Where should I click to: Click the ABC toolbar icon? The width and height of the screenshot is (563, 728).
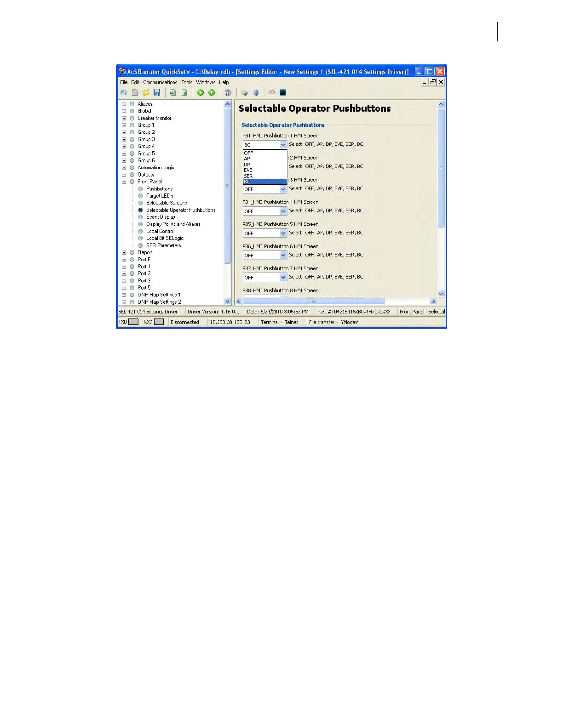228,92
